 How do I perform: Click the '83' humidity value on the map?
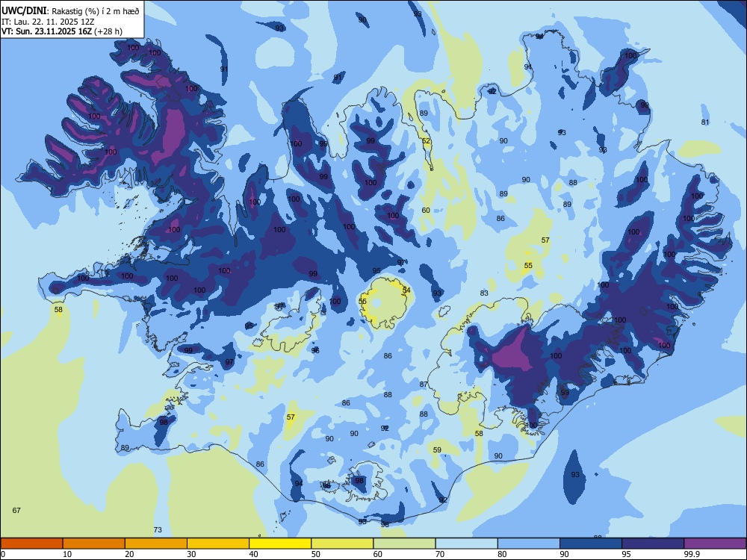click(484, 293)
